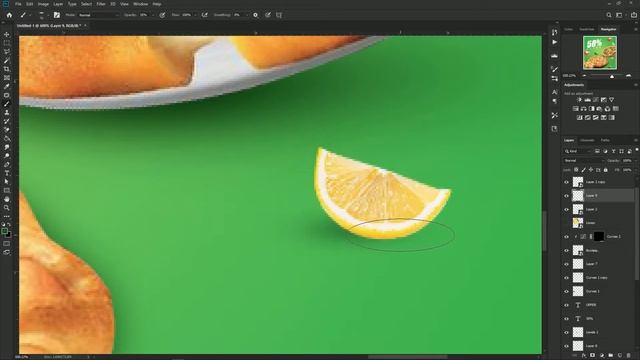Viewport: 640px width, 360px height.
Task: Add a Hue/Saturation adjustment
Action: point(576,109)
